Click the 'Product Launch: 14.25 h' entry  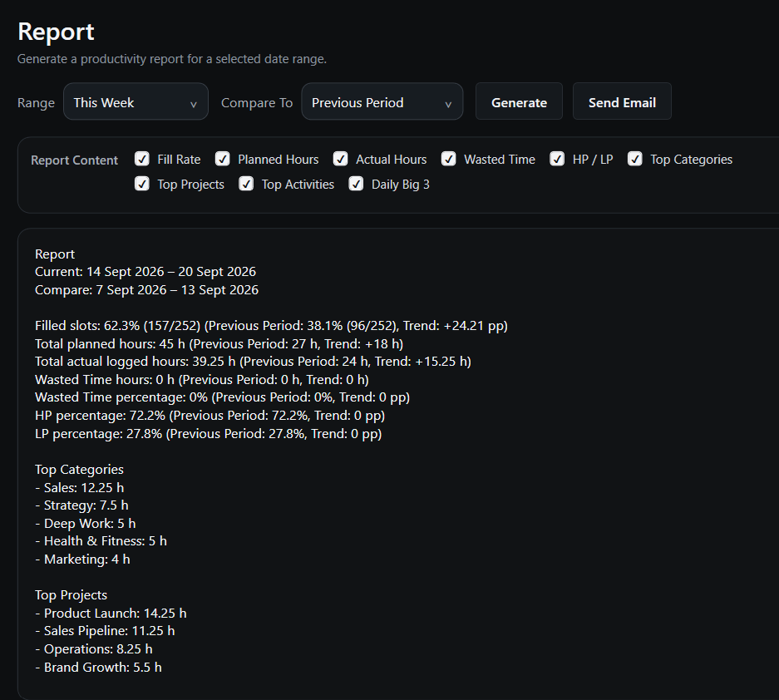111,614
